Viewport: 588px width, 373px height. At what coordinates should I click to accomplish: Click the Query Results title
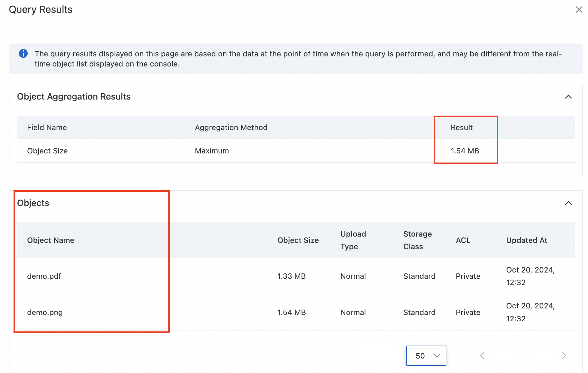click(x=41, y=10)
